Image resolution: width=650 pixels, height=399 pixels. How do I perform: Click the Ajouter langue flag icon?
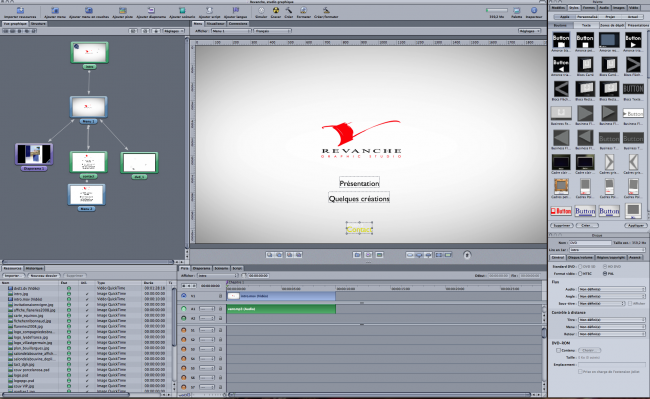tap(235, 10)
